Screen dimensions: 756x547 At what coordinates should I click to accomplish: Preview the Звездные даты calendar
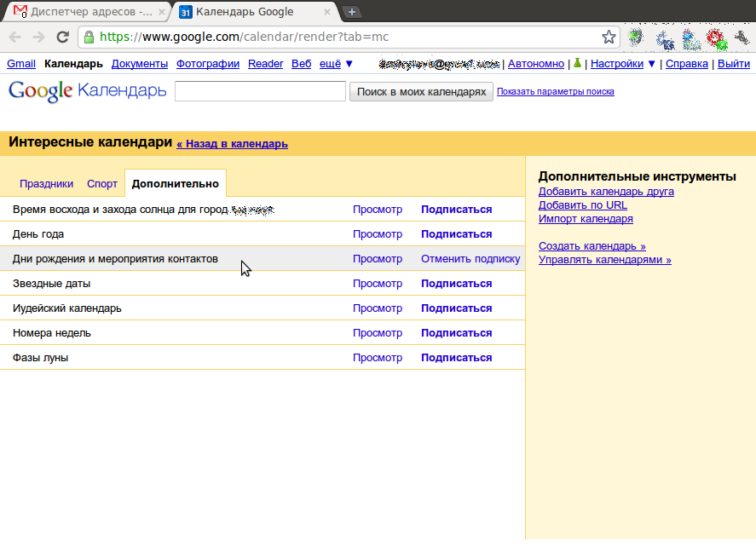point(378,284)
